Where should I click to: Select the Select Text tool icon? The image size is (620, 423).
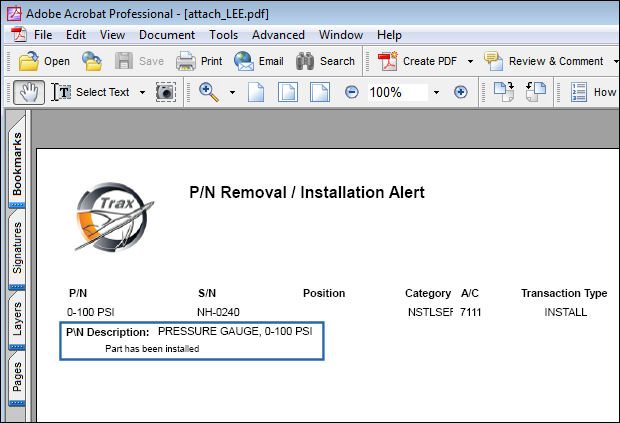(61, 93)
